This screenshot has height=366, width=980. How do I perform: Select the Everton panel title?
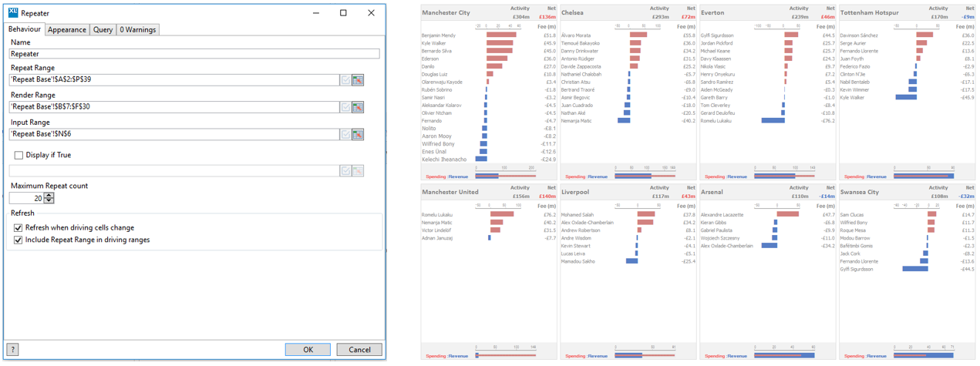tap(712, 13)
